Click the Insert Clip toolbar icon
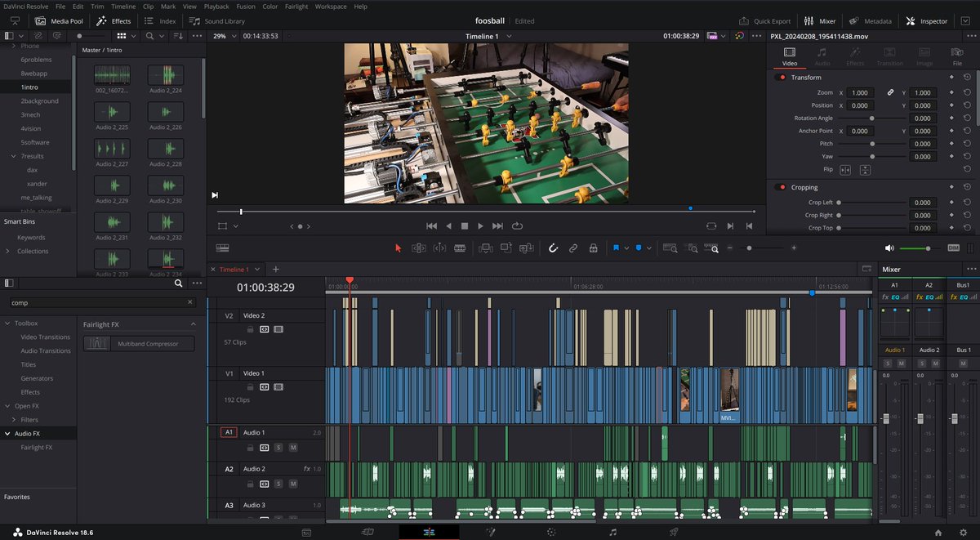The image size is (980, 540). point(487,248)
